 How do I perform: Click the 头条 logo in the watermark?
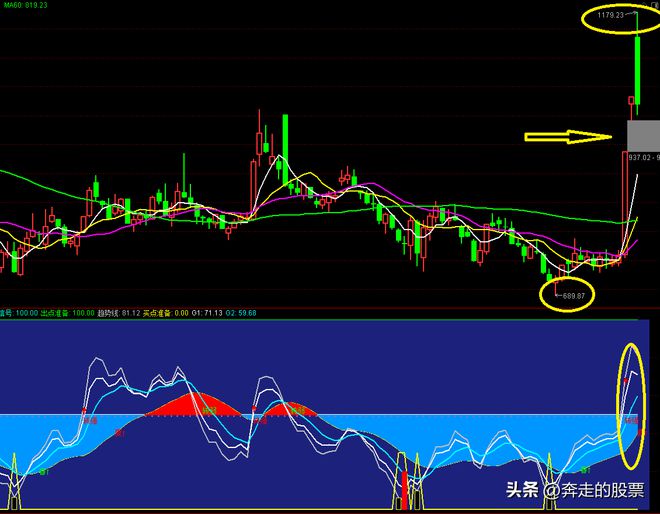[x=522, y=490]
